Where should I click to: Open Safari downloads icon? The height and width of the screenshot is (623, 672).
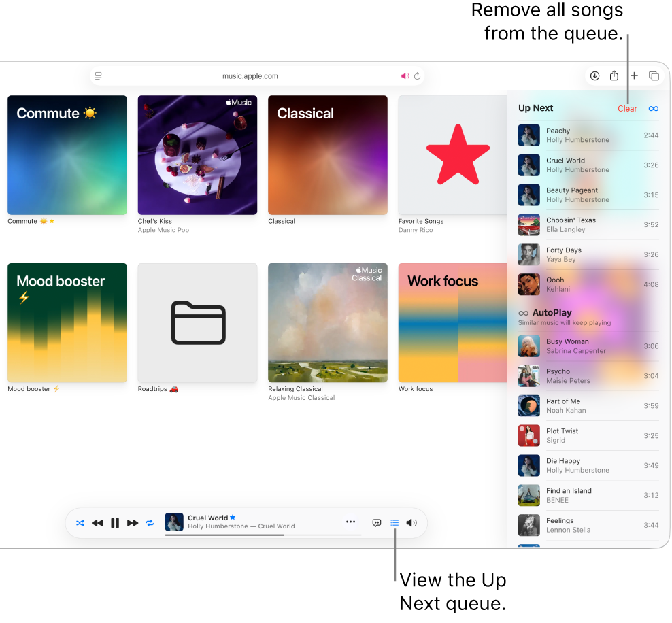coord(595,76)
